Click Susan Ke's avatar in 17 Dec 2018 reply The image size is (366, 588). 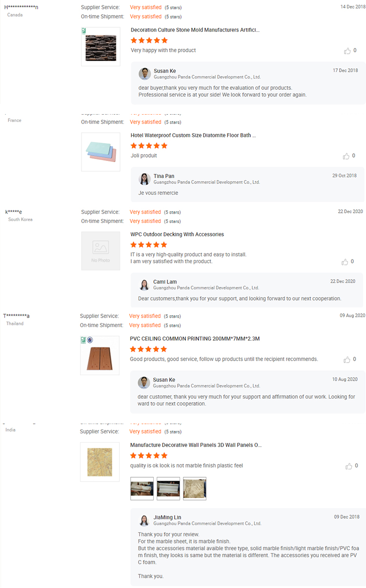(144, 74)
